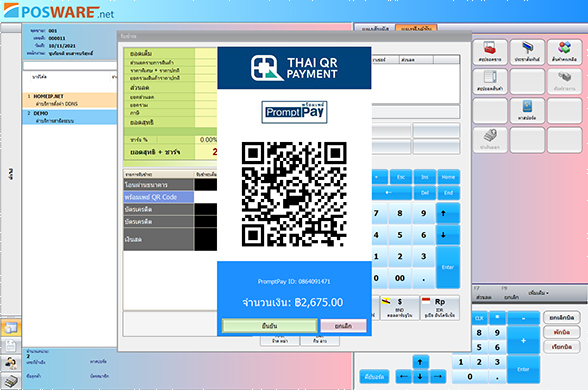The width and height of the screenshot is (588, 390).
Task: Click the Thai QR Payment header logo
Action: [294, 68]
